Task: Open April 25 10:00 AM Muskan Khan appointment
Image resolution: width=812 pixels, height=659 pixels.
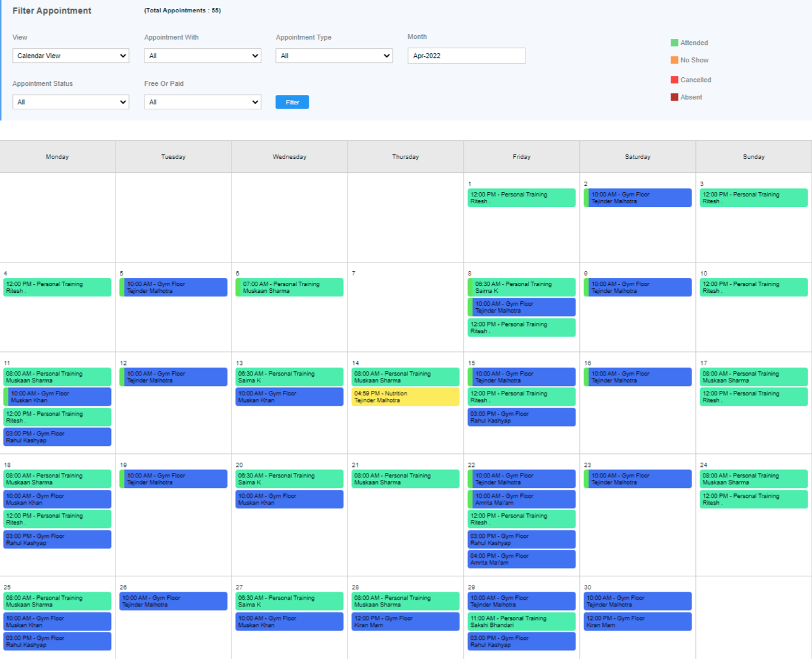Action: point(57,621)
